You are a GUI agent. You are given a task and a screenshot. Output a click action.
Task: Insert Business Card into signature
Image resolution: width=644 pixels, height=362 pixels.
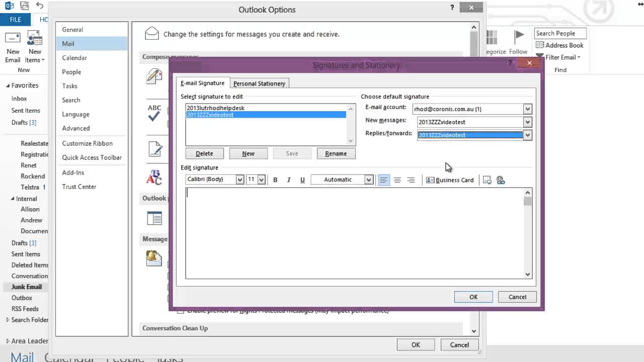click(x=450, y=180)
